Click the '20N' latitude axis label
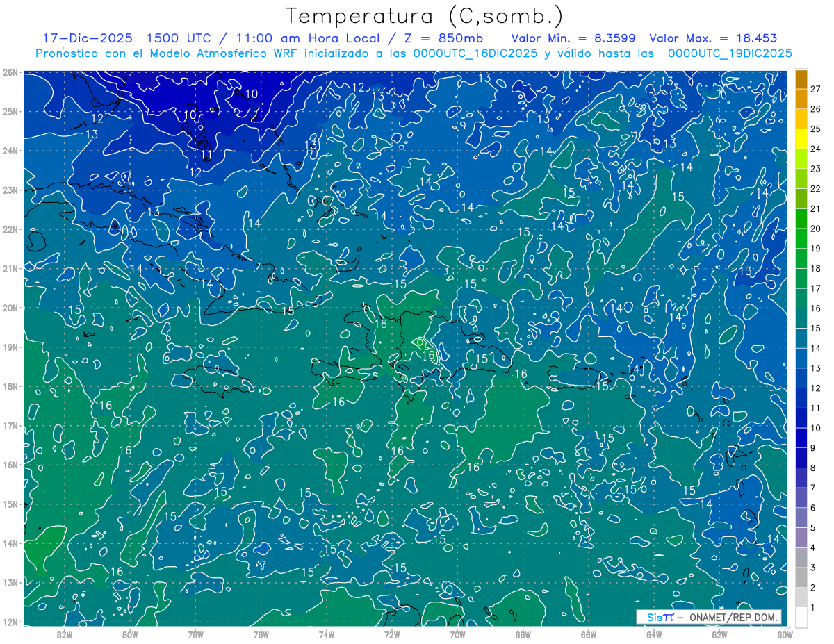The image size is (834, 644). [10, 308]
